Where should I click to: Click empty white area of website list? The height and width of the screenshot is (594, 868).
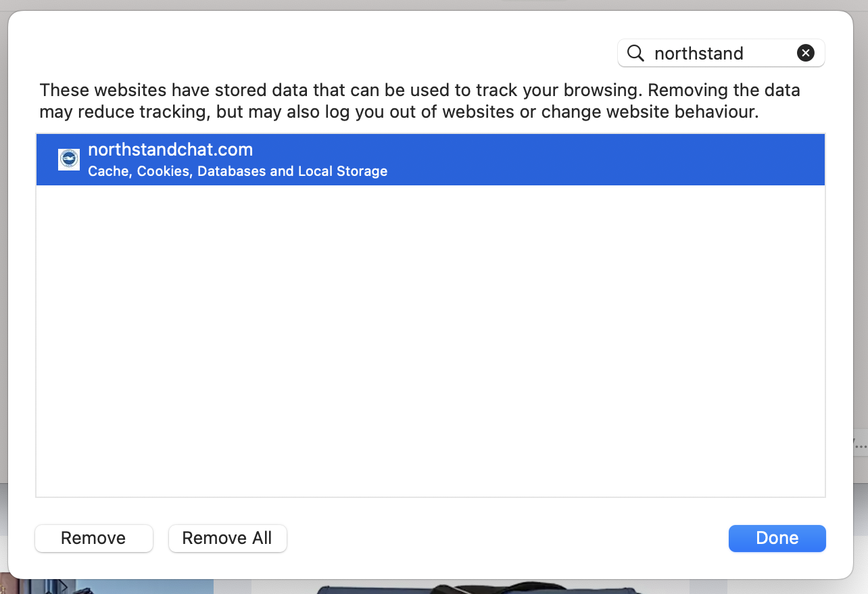pyautogui.click(x=431, y=340)
